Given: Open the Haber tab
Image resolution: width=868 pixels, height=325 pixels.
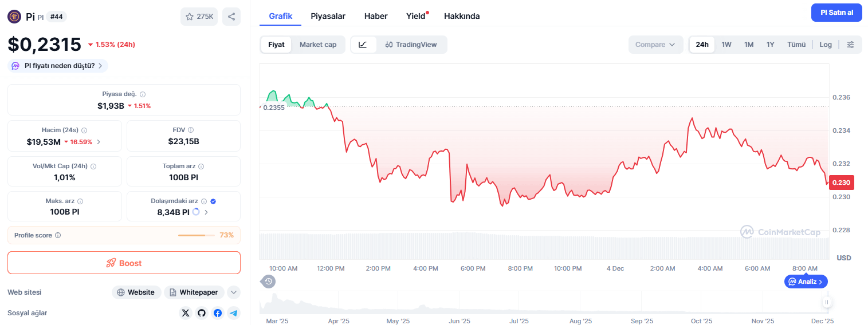Looking at the screenshot, I should click(x=376, y=16).
